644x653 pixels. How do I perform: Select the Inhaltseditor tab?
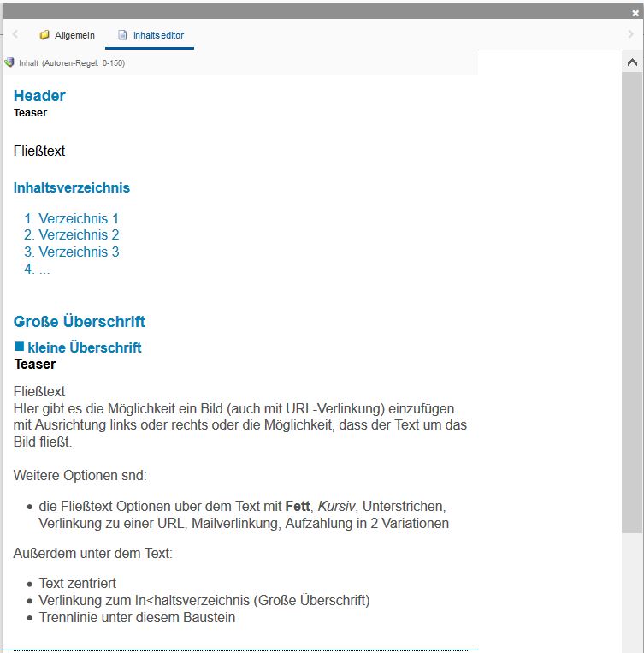158,35
